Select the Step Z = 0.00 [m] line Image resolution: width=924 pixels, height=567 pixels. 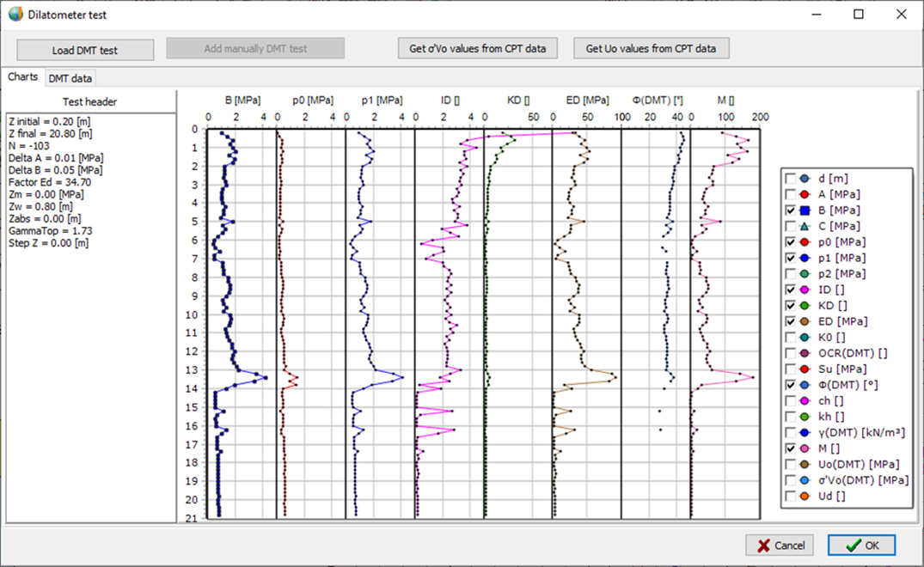[x=48, y=243]
